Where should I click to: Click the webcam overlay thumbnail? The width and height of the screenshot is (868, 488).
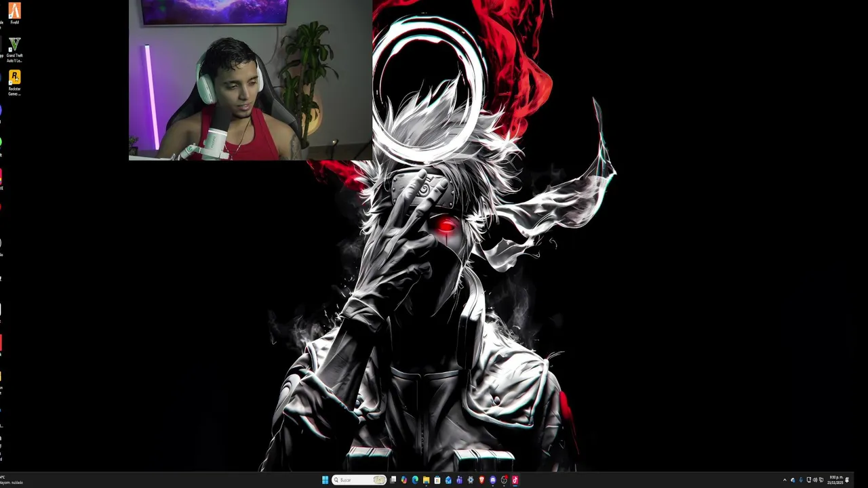[x=250, y=80]
